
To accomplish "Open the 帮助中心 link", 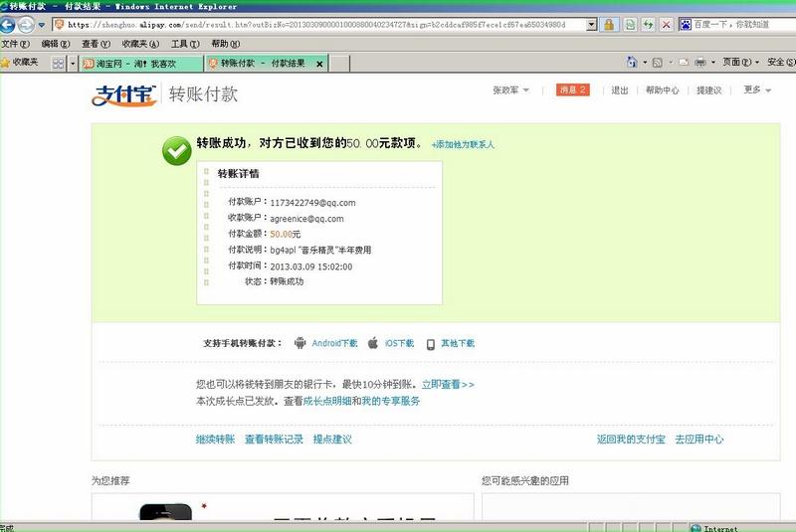I will tap(662, 90).
